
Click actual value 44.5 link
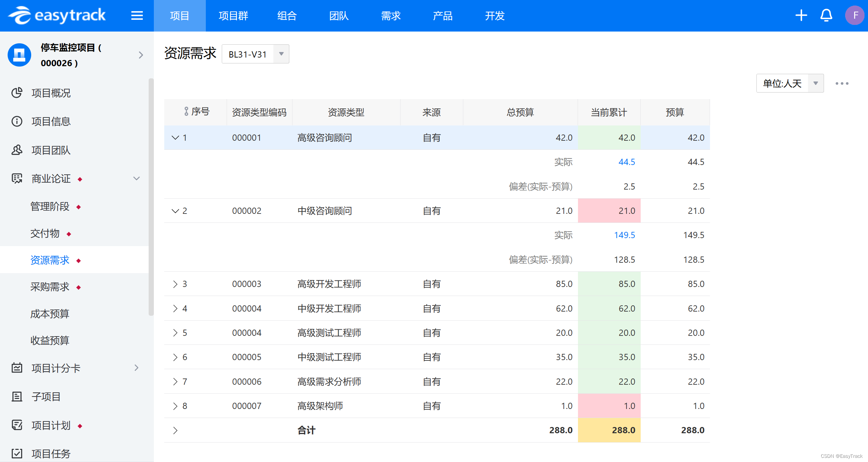click(626, 162)
